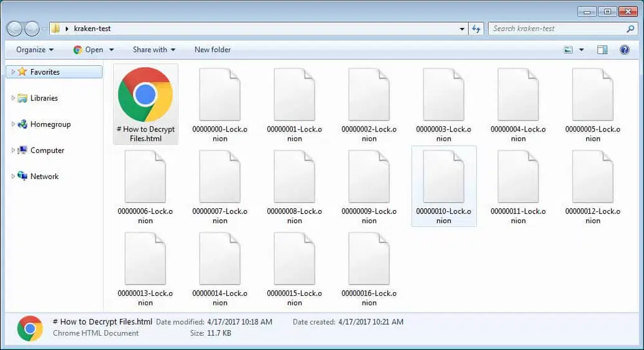This screenshot has height=350, width=644.
Task: Select file 00000009-Lock.onion
Action: click(x=369, y=187)
